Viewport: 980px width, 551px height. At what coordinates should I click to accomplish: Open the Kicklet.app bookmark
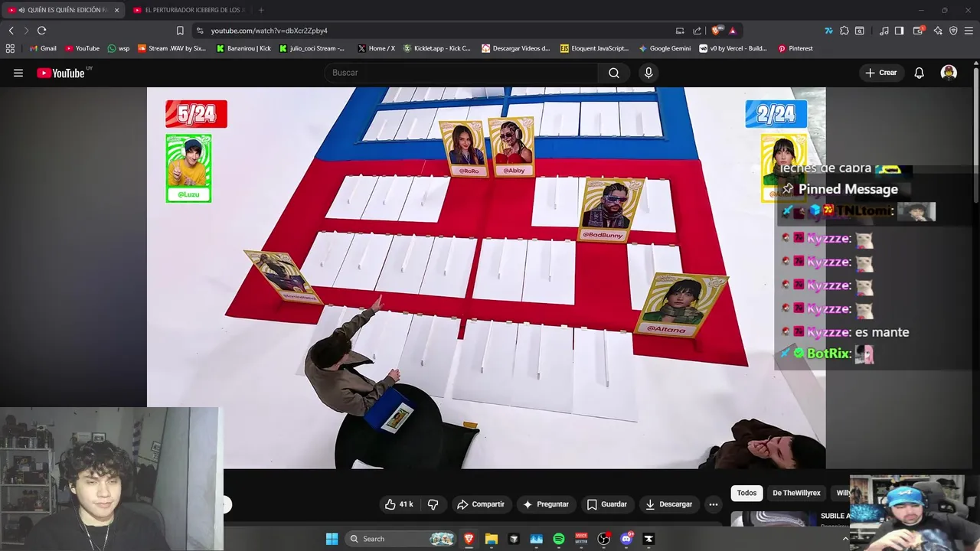pyautogui.click(x=437, y=48)
